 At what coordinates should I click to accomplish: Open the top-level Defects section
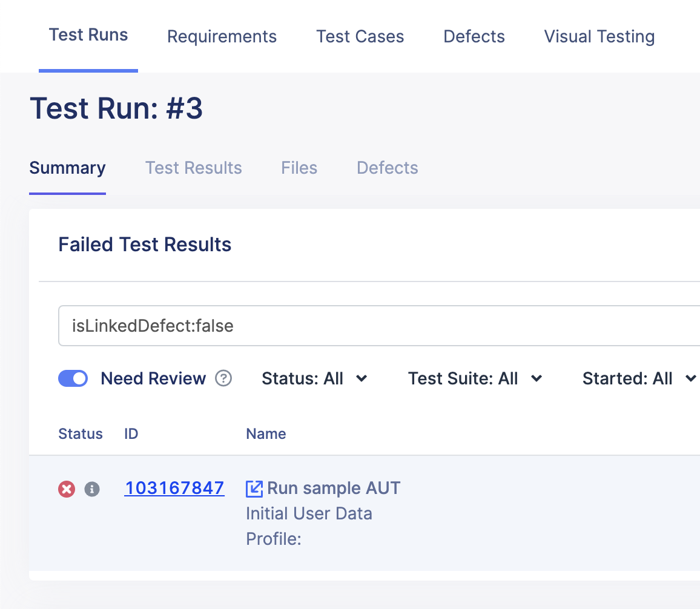[x=474, y=36]
